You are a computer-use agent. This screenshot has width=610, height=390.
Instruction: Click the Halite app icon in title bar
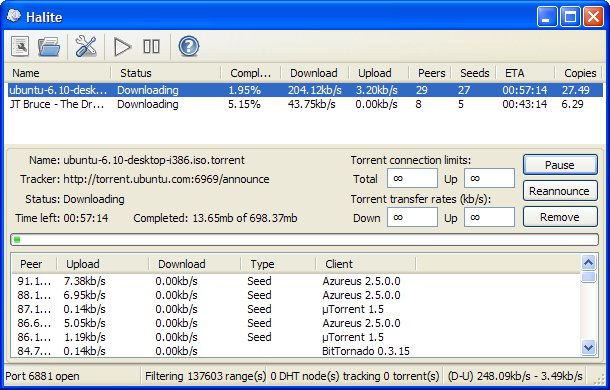14,16
